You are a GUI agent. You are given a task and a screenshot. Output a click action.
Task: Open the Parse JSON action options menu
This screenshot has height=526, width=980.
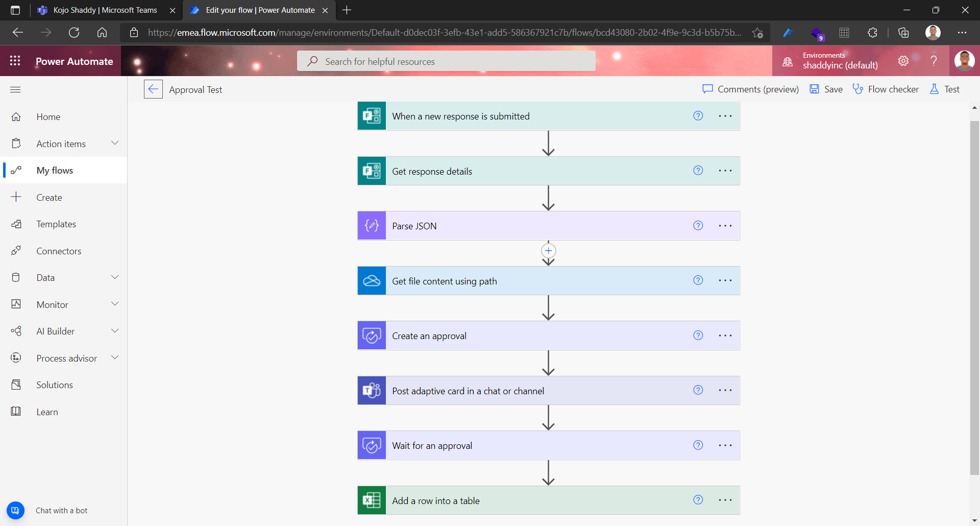pos(725,225)
